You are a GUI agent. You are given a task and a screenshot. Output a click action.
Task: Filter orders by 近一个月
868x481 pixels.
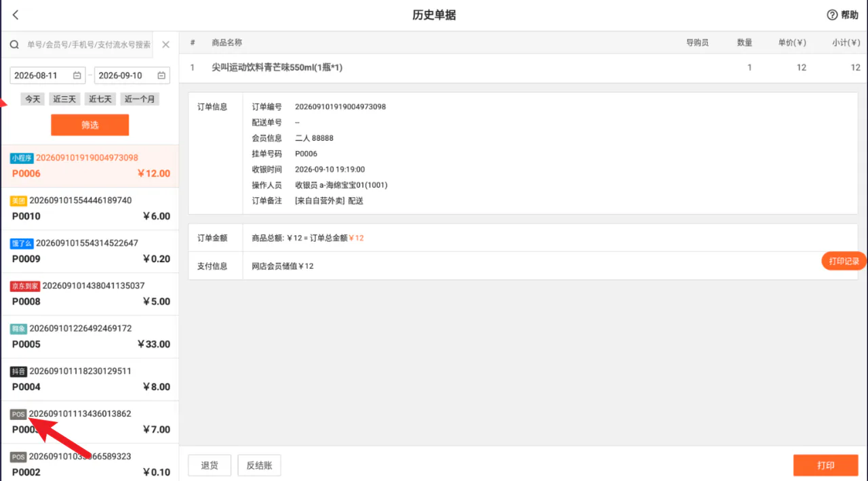[x=140, y=99]
